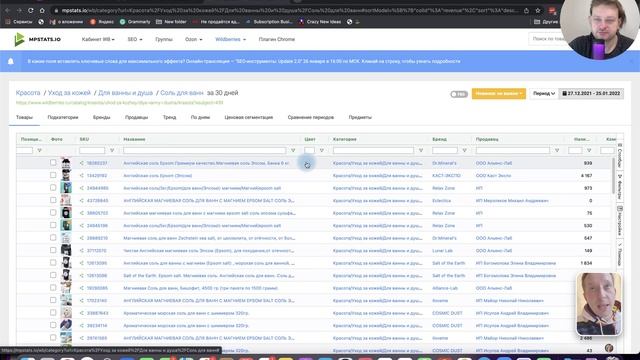Click the Красота breadcrumb link
640x360 pixels.
(28, 93)
